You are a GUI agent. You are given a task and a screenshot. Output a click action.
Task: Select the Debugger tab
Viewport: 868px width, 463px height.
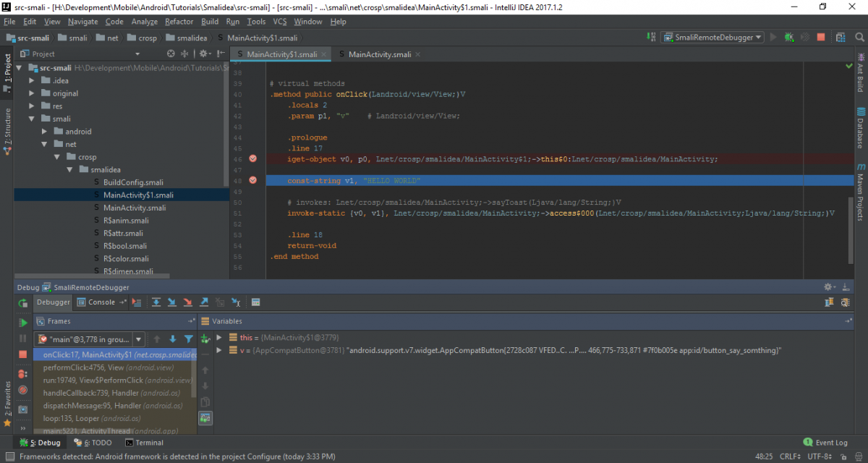(x=54, y=302)
